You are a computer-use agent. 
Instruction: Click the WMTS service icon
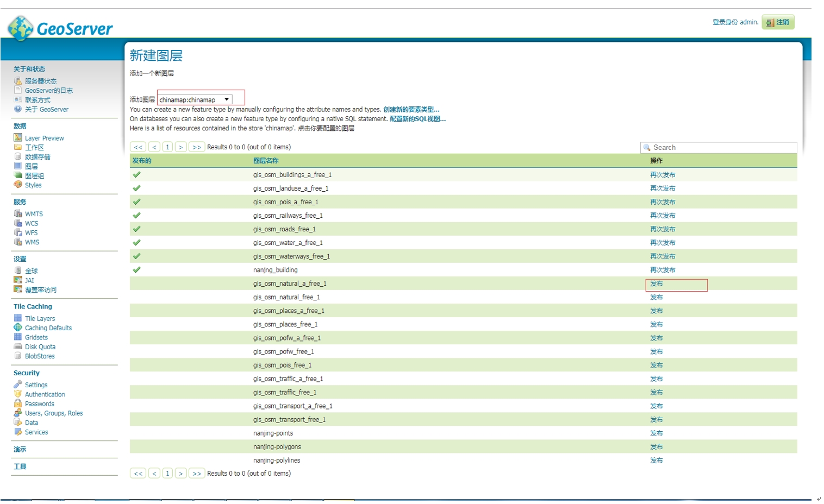tap(18, 213)
